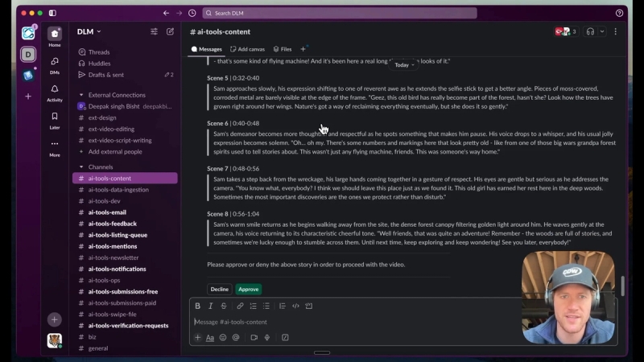
Task: Open the Add canvas tab
Action: tap(247, 49)
